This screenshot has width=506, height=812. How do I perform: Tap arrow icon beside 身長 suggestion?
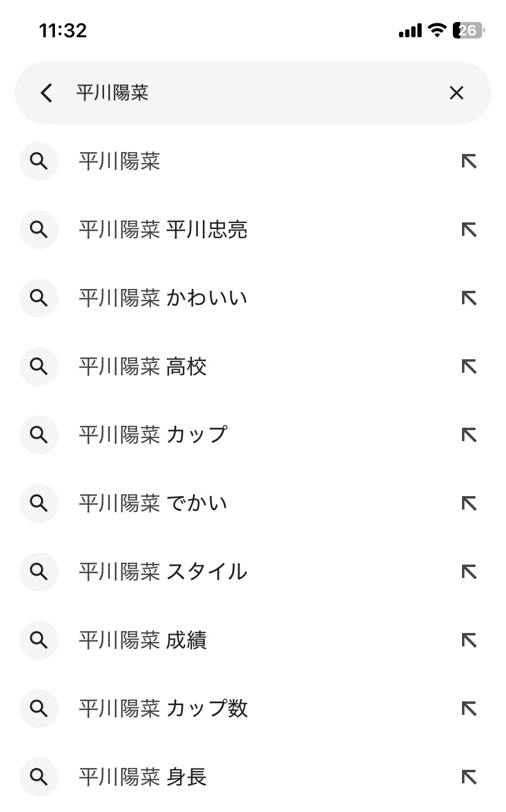tap(469, 777)
